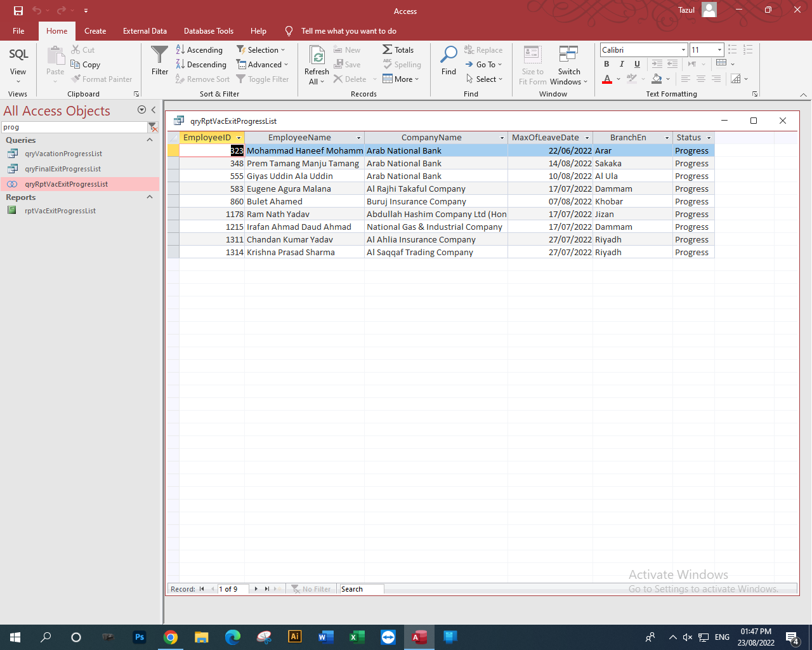Open Photoshop from taskbar
812x650 pixels.
pyautogui.click(x=140, y=637)
